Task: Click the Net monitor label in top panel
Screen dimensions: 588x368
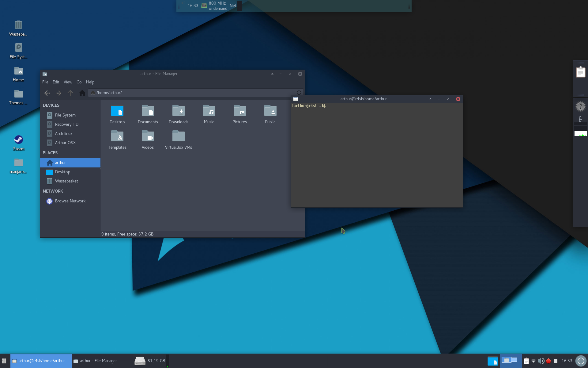Action: pyautogui.click(x=233, y=6)
